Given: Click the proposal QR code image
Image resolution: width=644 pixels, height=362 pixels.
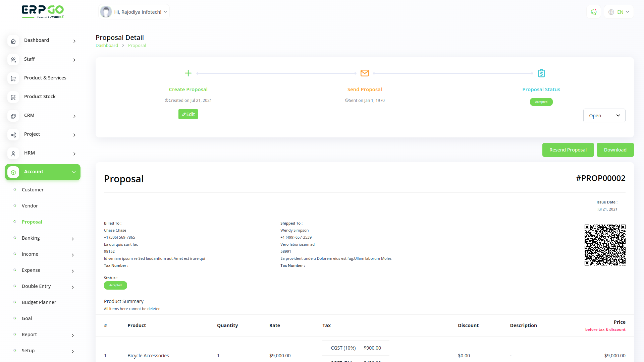Looking at the screenshot, I should coord(605,245).
